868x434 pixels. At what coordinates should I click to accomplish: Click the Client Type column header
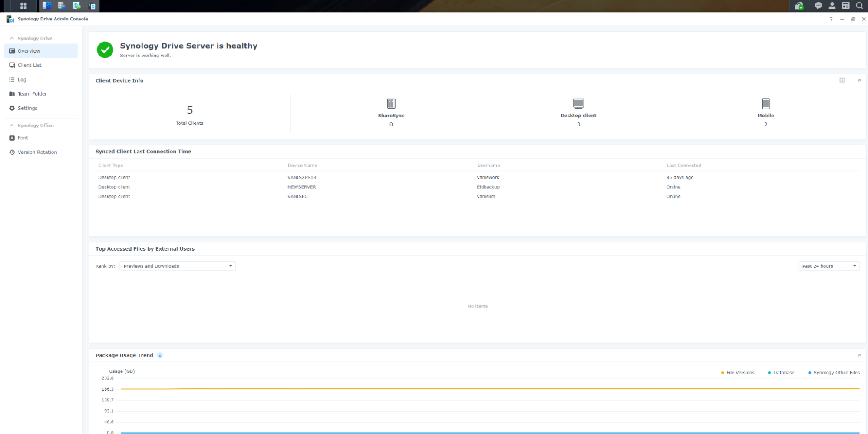[x=111, y=166]
